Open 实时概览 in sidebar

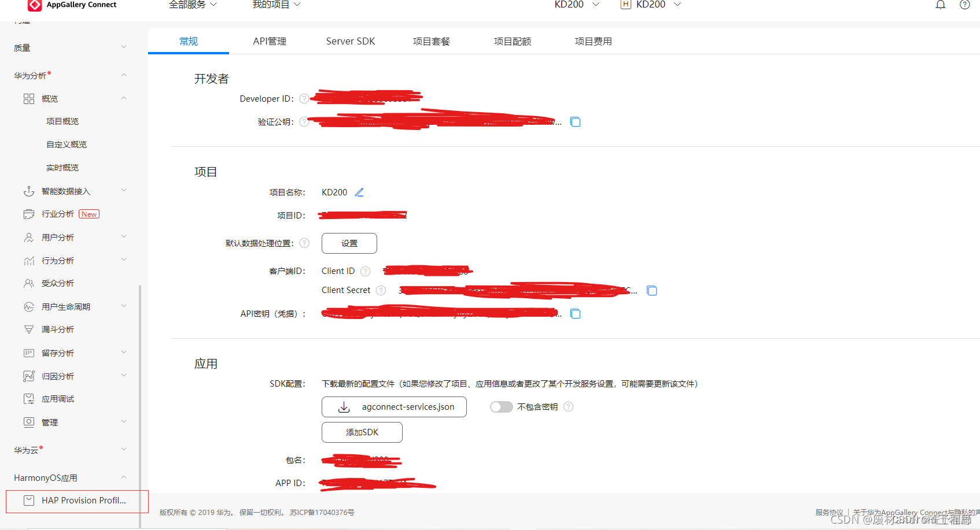[62, 168]
